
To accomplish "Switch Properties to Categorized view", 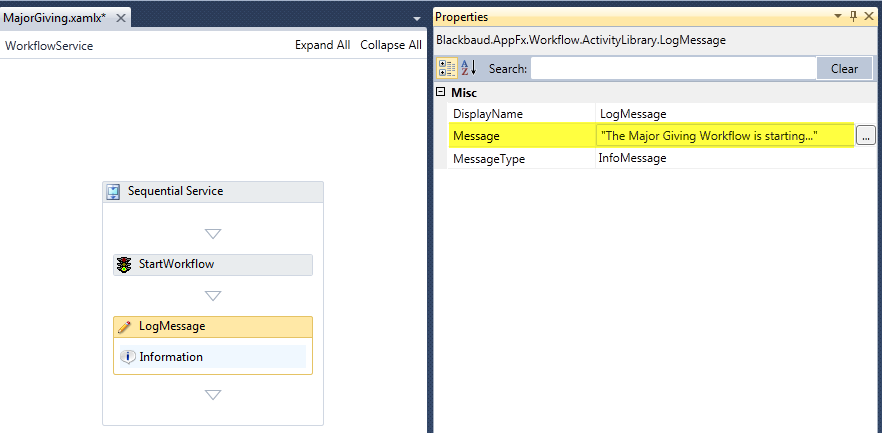I will 447,69.
